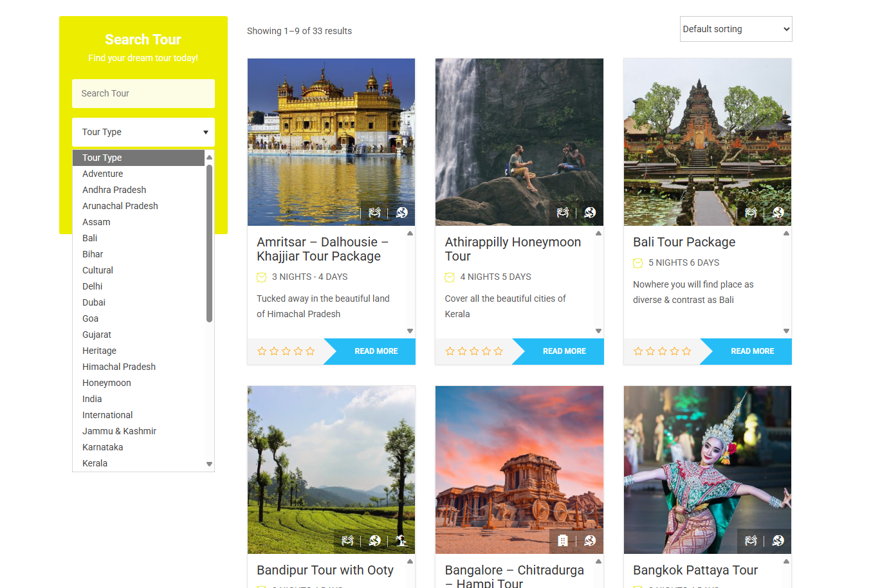The height and width of the screenshot is (588, 880).
Task: Open Bali Tour Package title link
Action: (x=684, y=242)
